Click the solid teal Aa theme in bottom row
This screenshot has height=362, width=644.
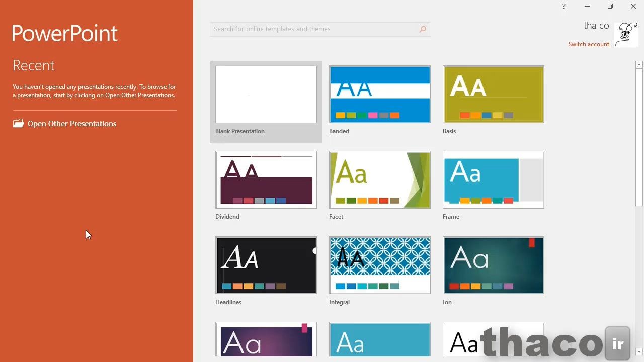380,339
